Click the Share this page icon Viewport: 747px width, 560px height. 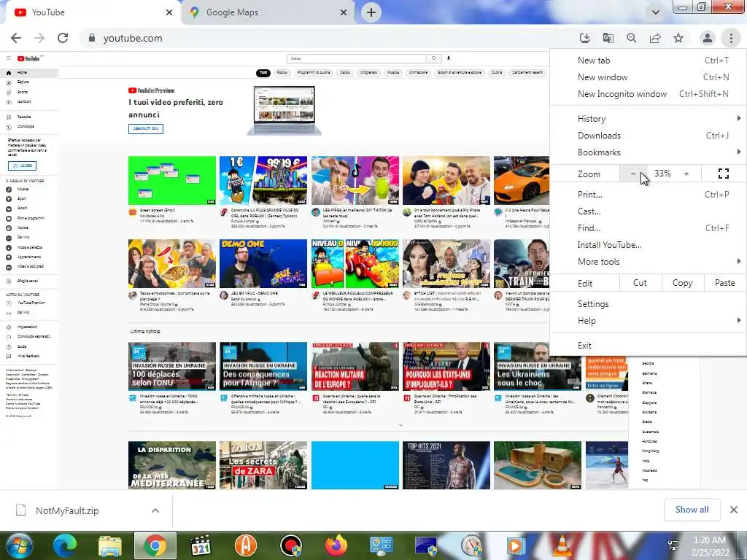[x=655, y=38]
